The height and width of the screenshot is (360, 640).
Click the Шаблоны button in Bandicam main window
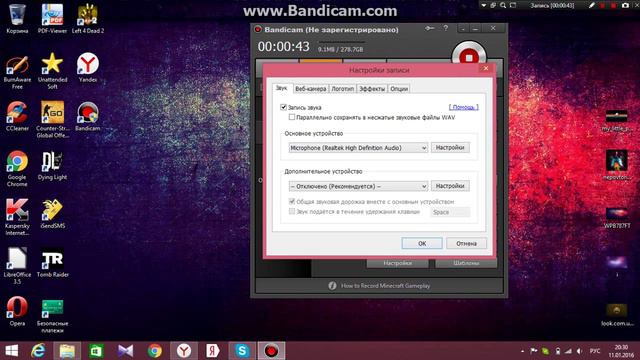[466, 263]
